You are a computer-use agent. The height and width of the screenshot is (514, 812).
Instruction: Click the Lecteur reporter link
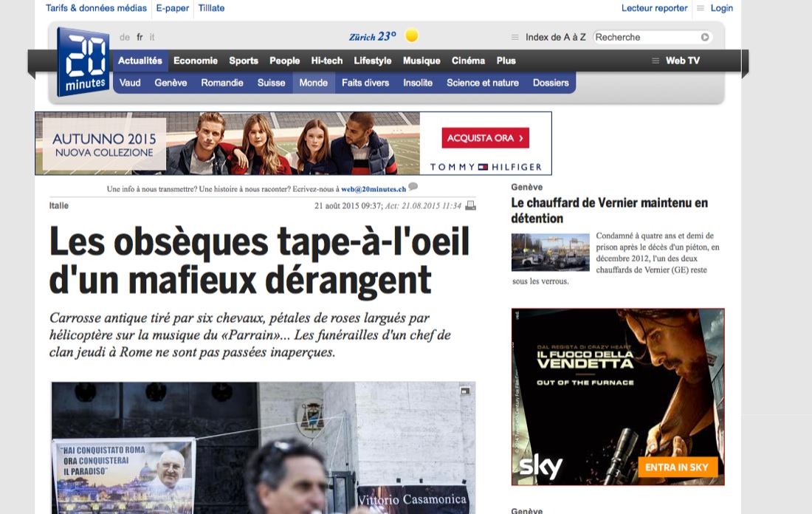pos(654,8)
